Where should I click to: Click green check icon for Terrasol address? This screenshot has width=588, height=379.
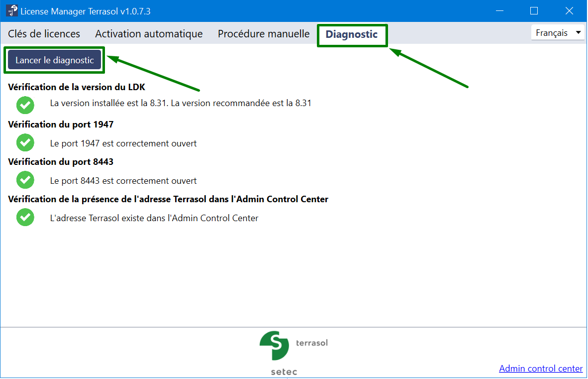[25, 217]
